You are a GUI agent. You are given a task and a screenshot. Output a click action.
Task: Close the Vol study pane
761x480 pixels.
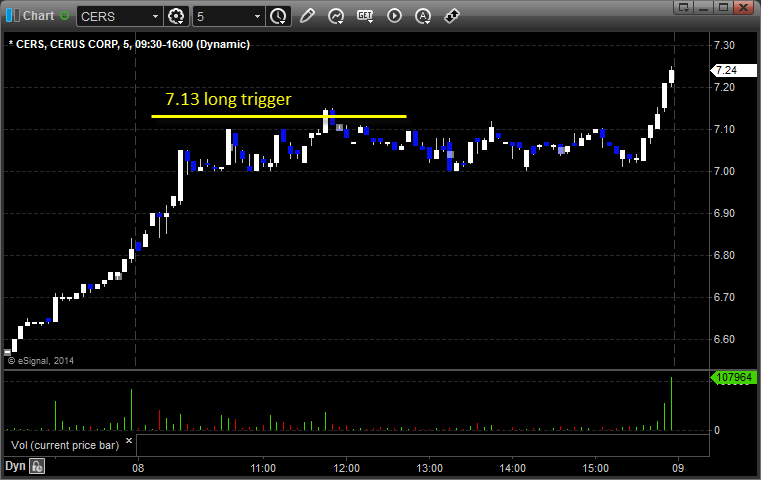(129, 441)
